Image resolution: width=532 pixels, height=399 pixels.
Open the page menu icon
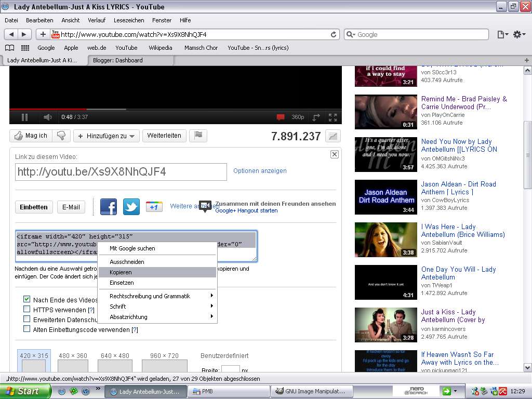pos(502,34)
